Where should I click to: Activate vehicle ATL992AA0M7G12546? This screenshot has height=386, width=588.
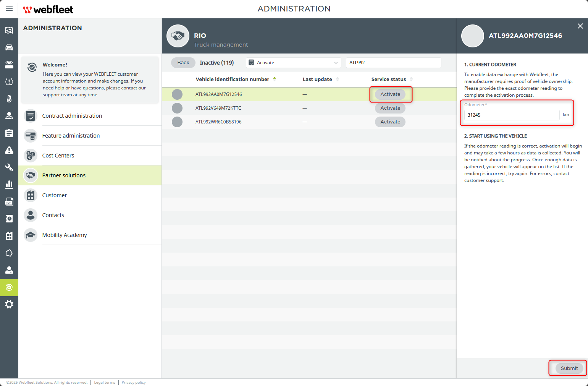coord(390,94)
